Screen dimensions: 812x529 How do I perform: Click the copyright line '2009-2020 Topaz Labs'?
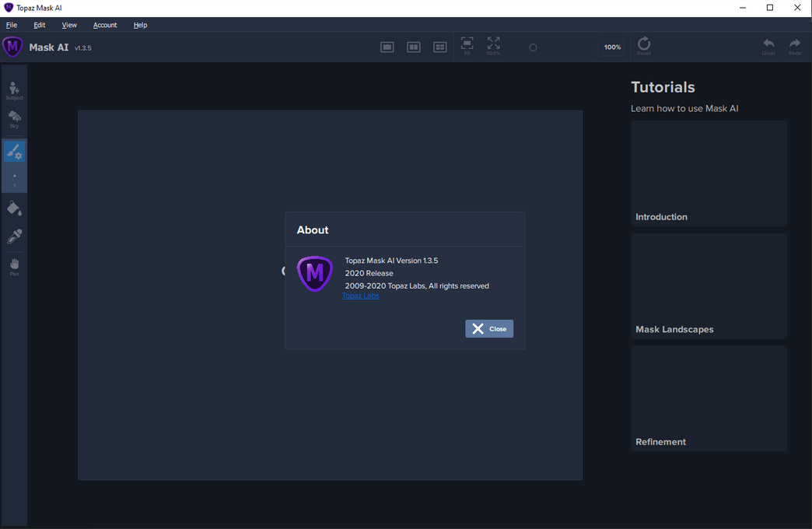[x=417, y=286]
